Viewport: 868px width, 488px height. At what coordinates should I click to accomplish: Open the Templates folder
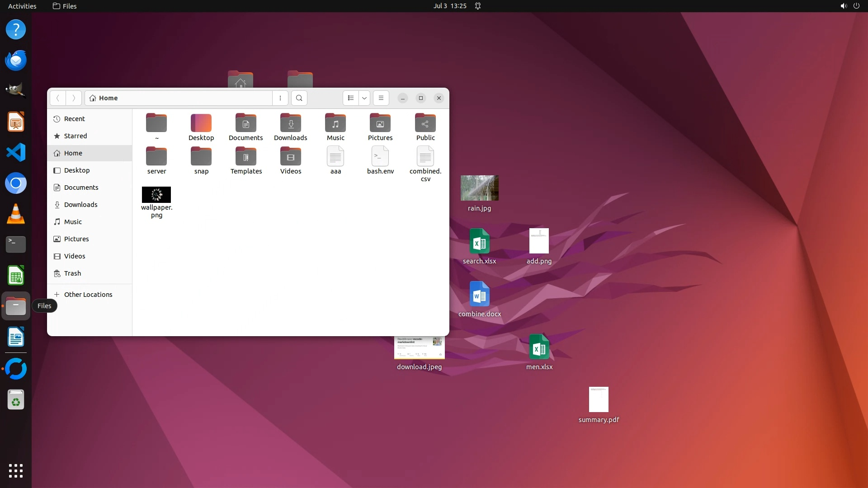[x=246, y=157]
